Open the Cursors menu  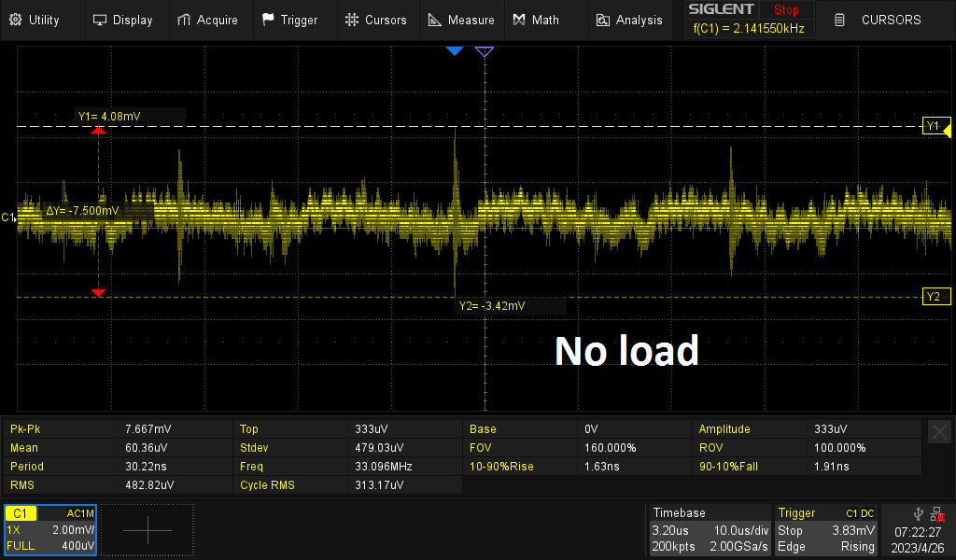point(376,21)
